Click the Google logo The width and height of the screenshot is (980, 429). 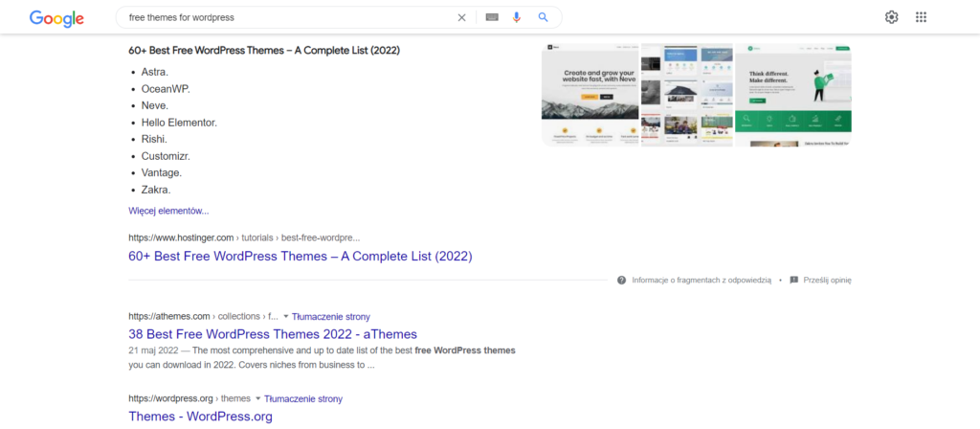(x=56, y=17)
